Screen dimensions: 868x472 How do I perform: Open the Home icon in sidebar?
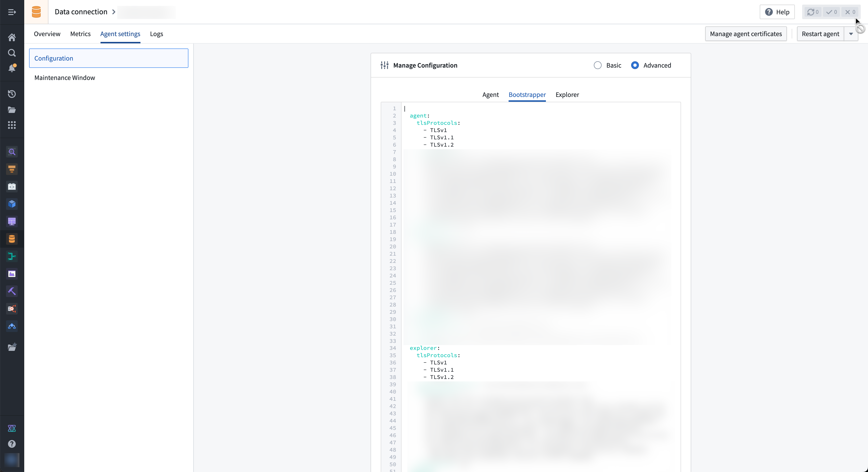pos(12,37)
